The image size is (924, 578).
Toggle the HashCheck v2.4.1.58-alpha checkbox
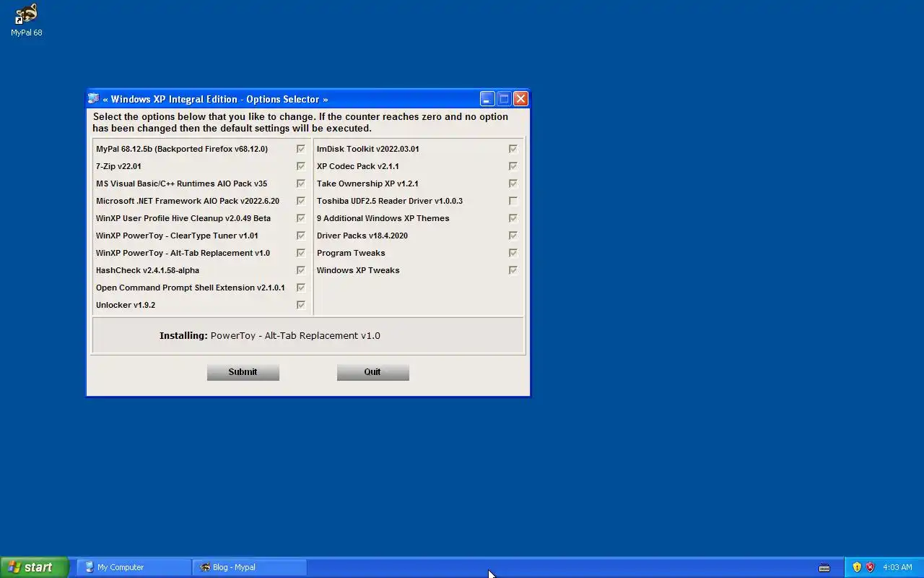[301, 270]
